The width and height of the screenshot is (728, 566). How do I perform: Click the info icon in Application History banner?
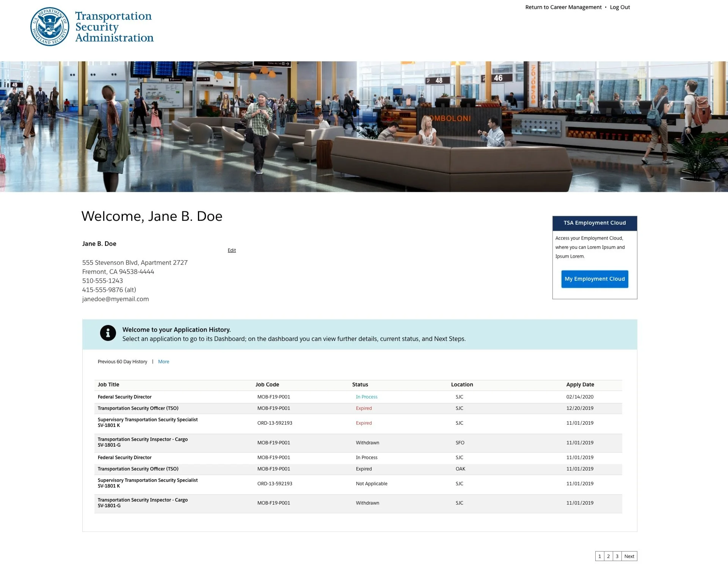click(108, 333)
